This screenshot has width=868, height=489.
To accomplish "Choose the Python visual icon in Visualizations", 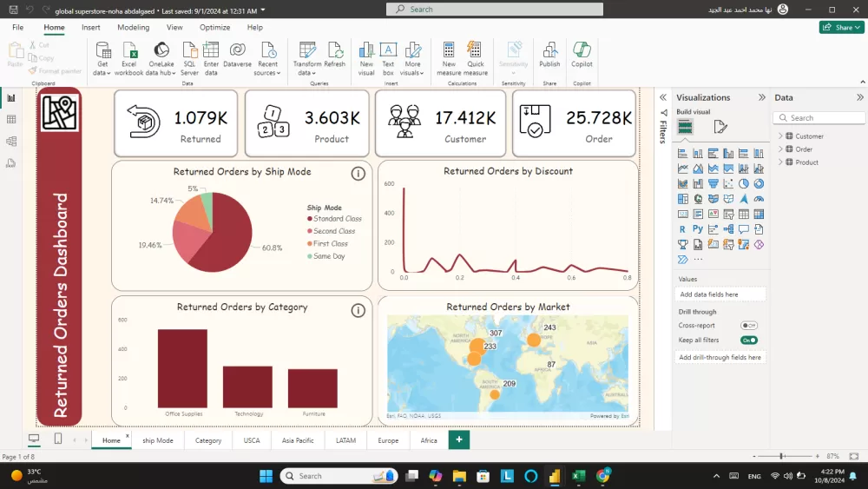I will pos(698,229).
